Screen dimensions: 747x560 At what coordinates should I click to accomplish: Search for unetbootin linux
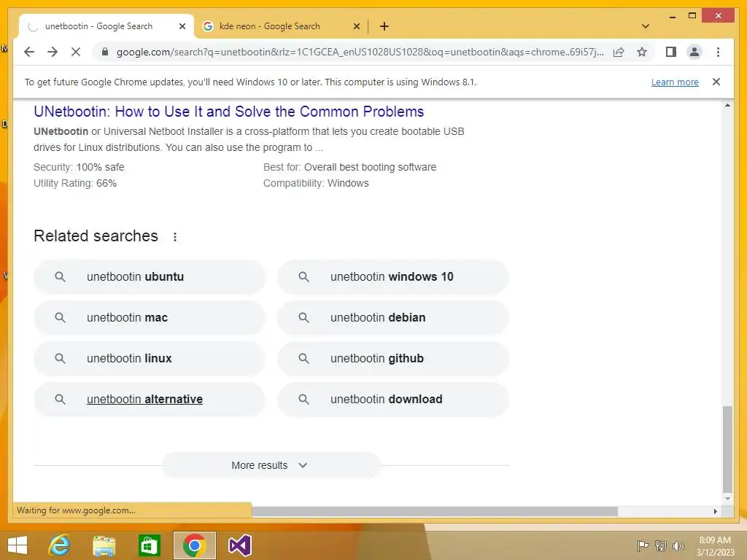click(x=149, y=359)
